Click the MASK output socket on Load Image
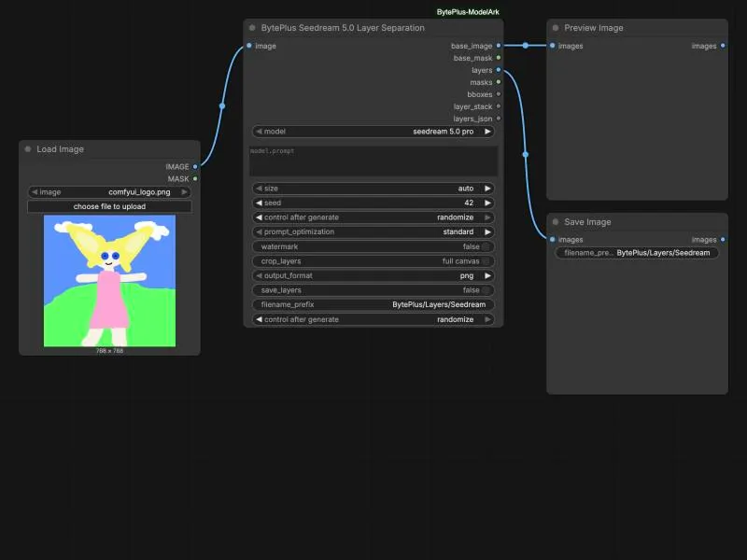 coord(195,178)
